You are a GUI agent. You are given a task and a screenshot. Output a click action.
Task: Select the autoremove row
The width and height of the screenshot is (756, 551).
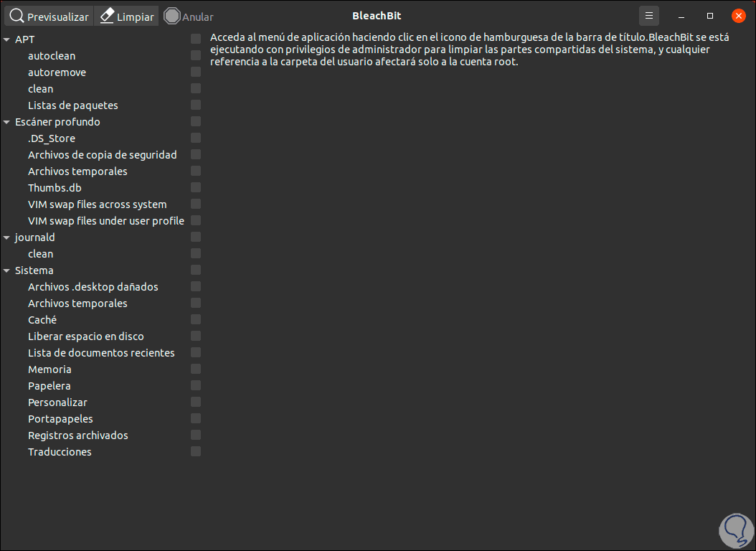(x=57, y=72)
